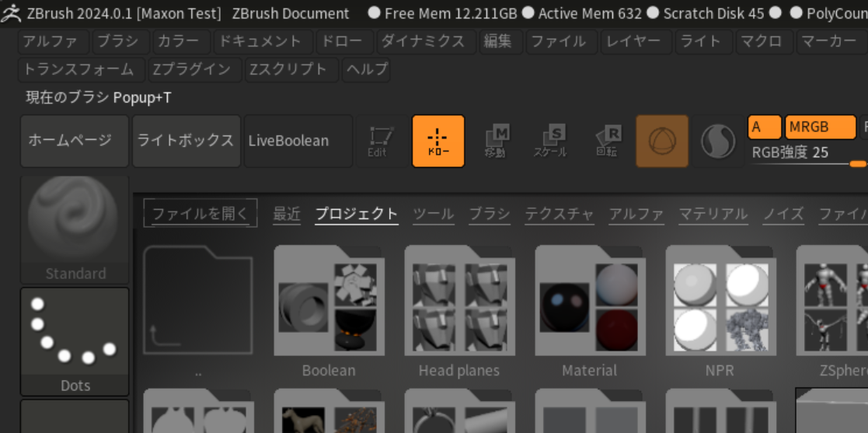Select the Move (移動) tool icon
Image resolution: width=868 pixels, height=433 pixels.
495,141
